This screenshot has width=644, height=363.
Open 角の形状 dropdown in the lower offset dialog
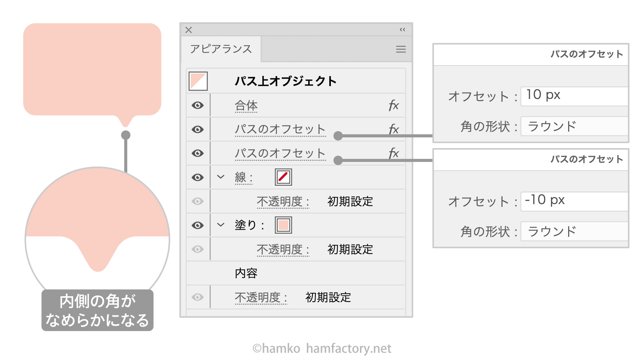(x=574, y=231)
